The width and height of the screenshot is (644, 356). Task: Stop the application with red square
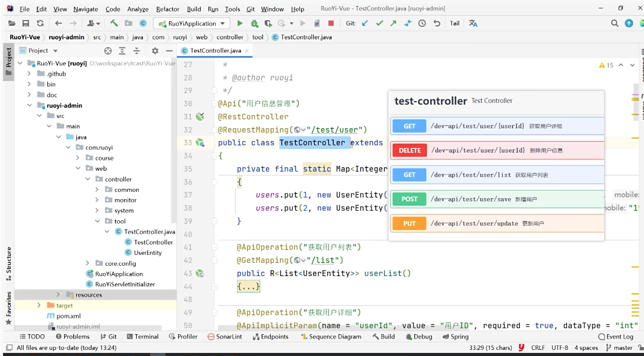click(331, 24)
